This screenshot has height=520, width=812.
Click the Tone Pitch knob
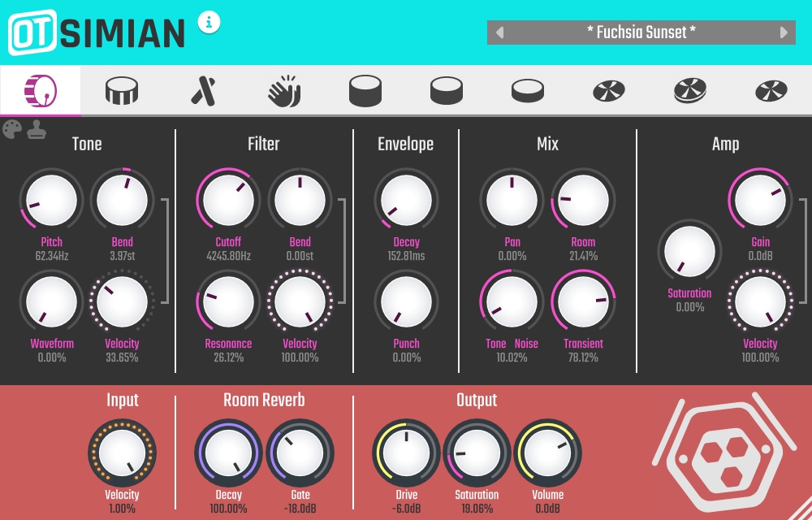coord(51,201)
